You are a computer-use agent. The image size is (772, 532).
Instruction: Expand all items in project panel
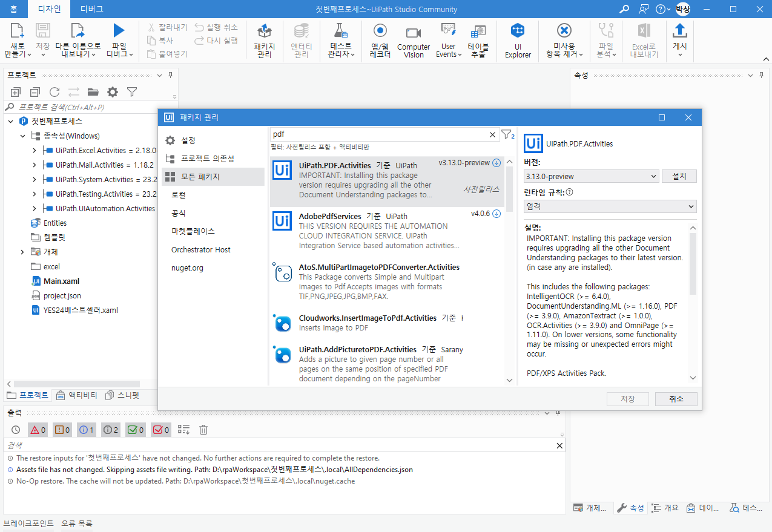point(16,92)
